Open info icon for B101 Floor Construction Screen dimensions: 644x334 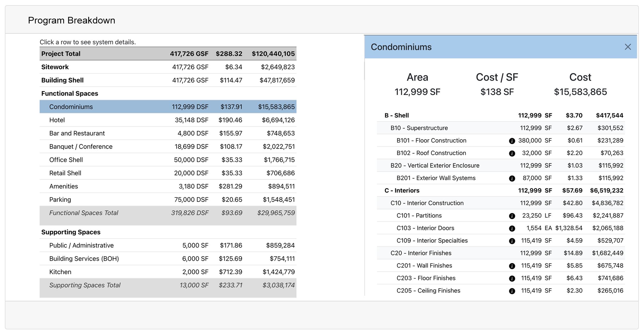point(512,140)
